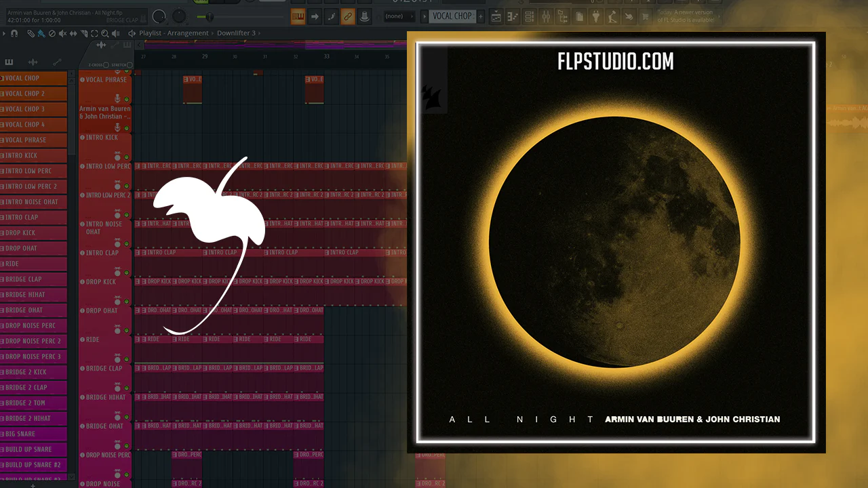868x488 pixels.
Task: Open the Downlifter 3 breadcrumb menu
Action: 236,33
